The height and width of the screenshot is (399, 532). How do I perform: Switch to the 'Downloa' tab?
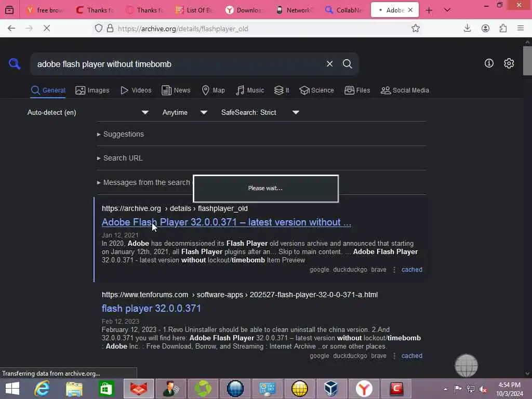point(244,10)
